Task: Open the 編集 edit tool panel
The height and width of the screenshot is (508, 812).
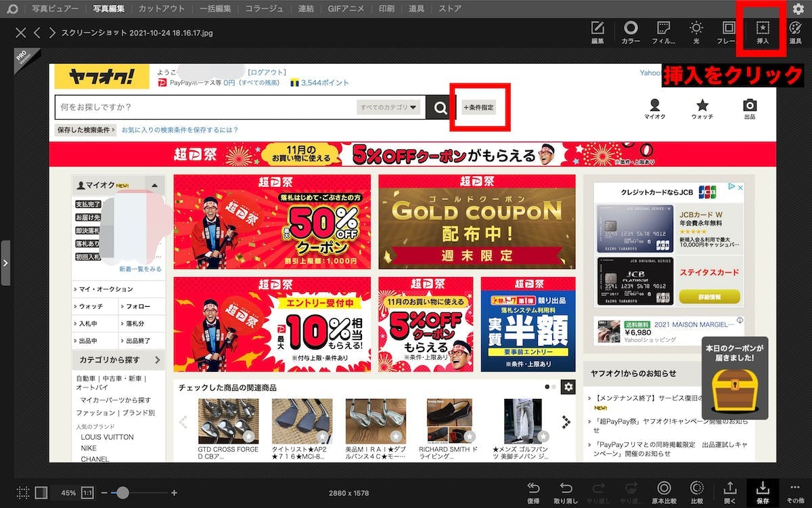Action: click(x=597, y=32)
